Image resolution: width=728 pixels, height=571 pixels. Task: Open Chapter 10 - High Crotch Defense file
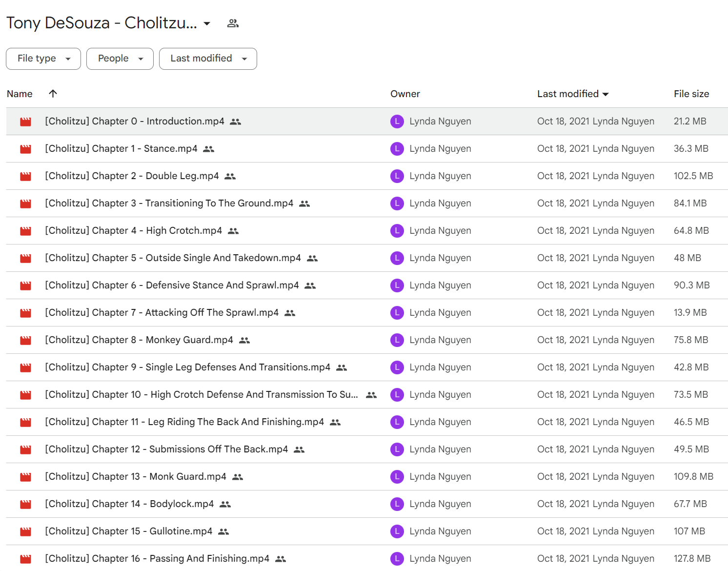pos(202,394)
